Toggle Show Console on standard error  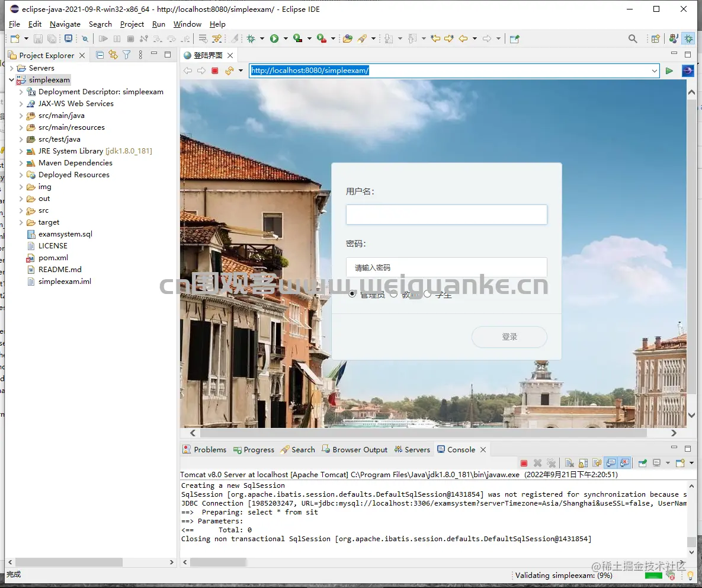(625, 463)
